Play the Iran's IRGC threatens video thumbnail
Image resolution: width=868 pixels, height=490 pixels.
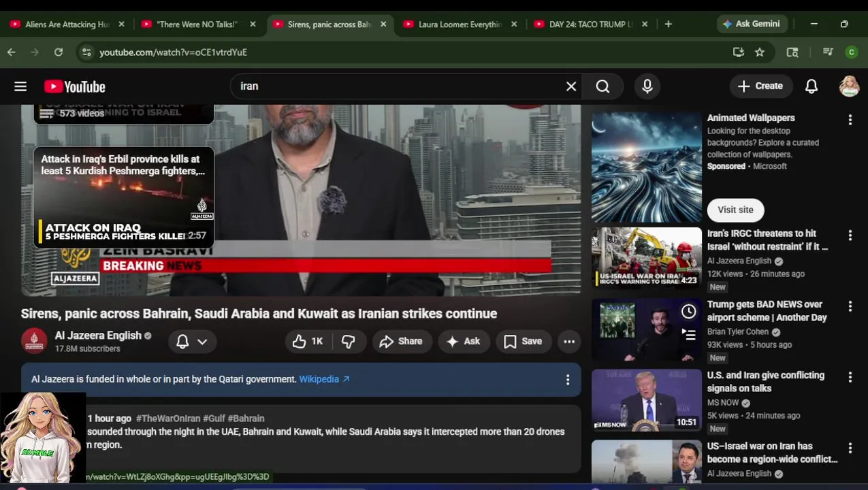pyautogui.click(x=646, y=257)
